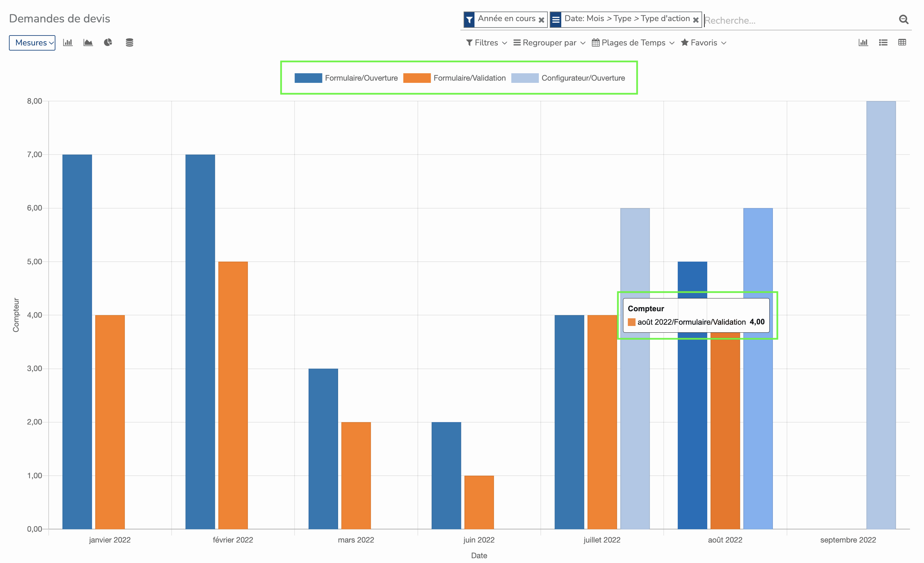This screenshot has height=563, width=924.
Task: Switch to graph view
Action: (863, 42)
